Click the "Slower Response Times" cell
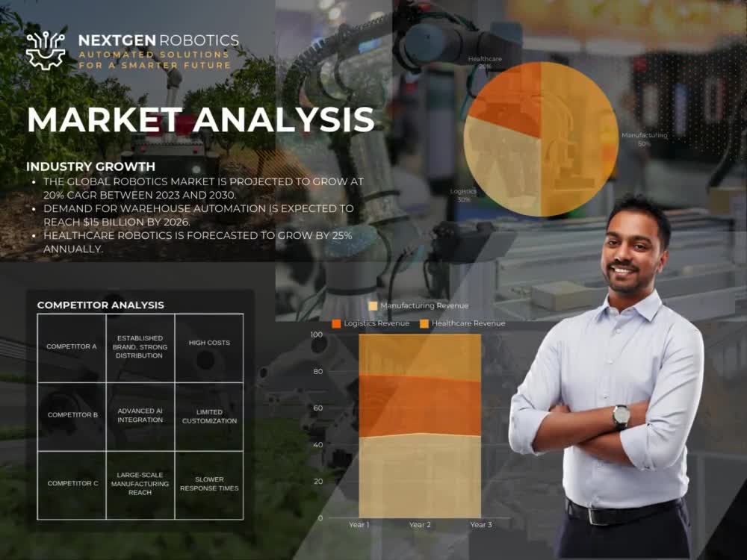747x560 pixels. pos(209,484)
